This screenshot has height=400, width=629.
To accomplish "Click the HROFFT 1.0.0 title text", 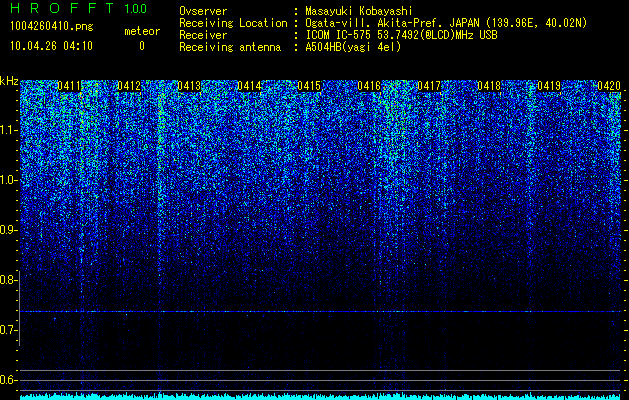I will tap(78, 8).
